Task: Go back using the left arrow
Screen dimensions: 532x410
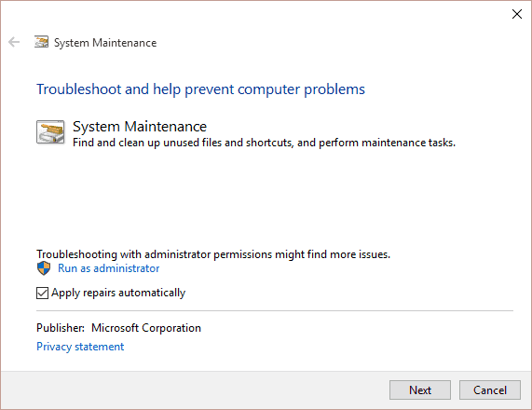Action: pyautogui.click(x=14, y=42)
